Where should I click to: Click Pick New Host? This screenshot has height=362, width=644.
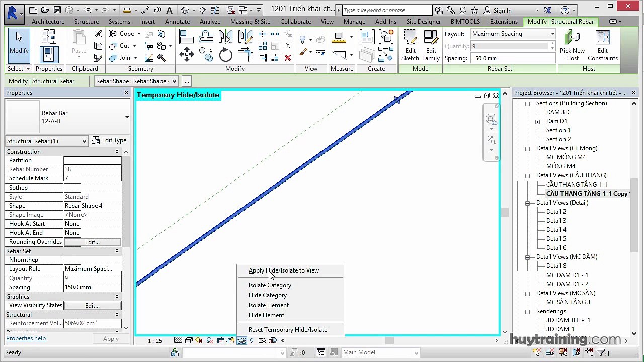pyautogui.click(x=572, y=45)
